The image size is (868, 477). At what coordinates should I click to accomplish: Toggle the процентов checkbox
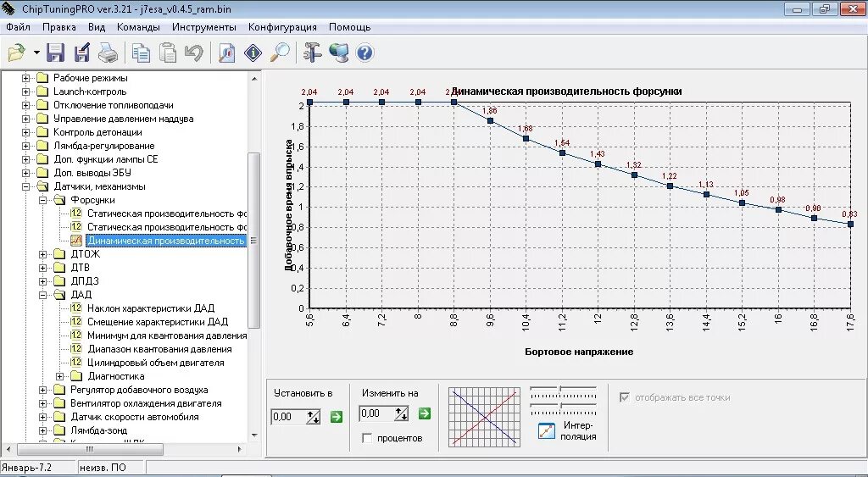pyautogui.click(x=366, y=438)
